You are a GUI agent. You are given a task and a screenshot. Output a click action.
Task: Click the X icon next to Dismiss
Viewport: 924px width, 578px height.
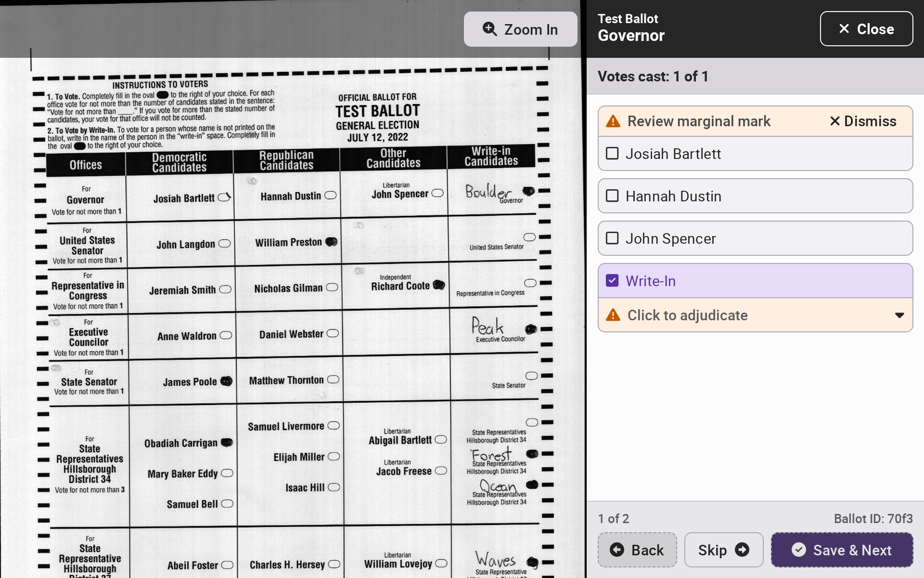835,121
